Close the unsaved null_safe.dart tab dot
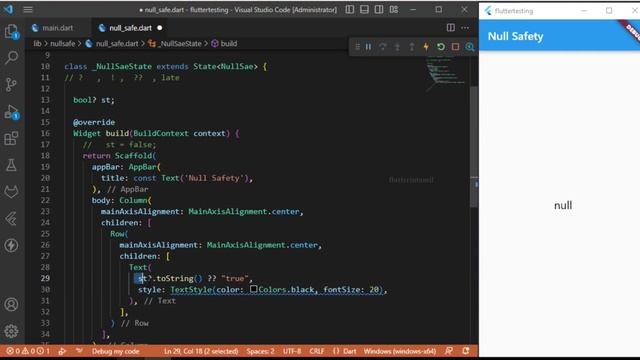Viewport: 640px width, 360px height. coord(160,28)
